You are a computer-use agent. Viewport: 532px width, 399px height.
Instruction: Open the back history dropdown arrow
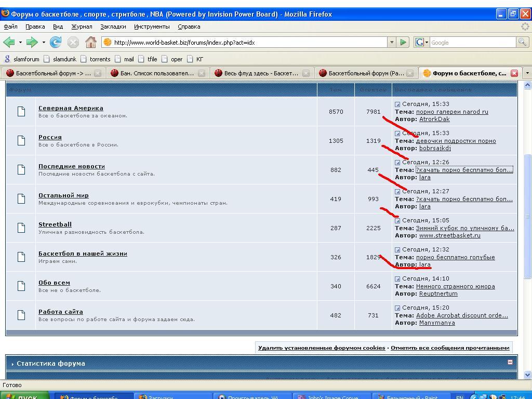pos(20,43)
